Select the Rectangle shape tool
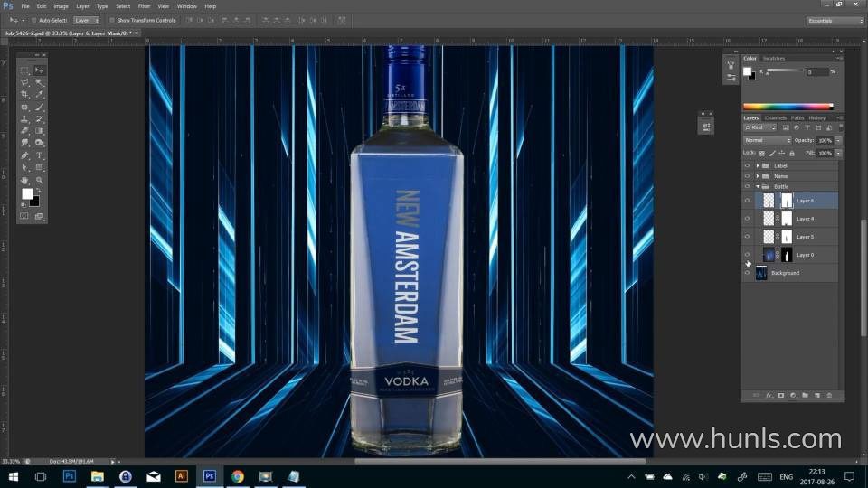 point(39,167)
